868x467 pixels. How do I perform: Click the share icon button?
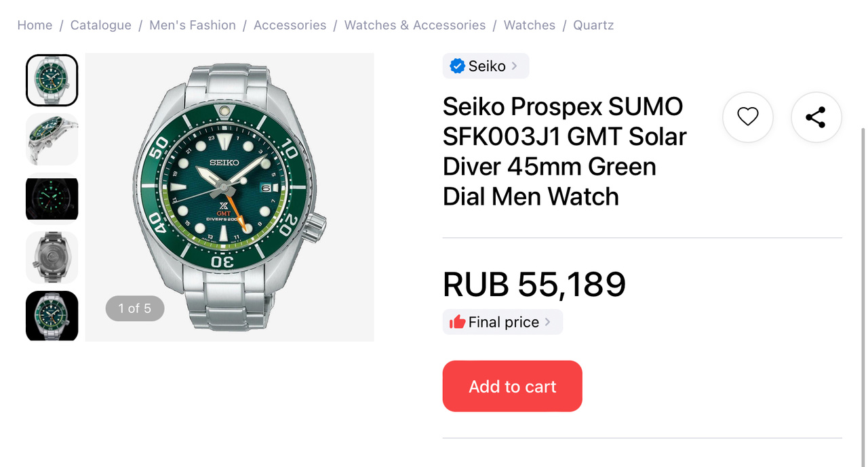tap(816, 117)
